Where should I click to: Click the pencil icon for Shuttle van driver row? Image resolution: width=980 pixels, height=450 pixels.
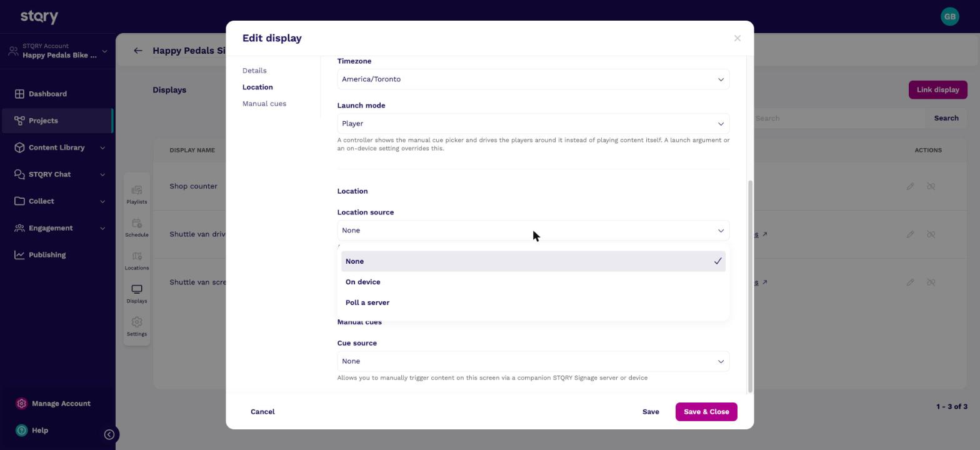pyautogui.click(x=911, y=234)
